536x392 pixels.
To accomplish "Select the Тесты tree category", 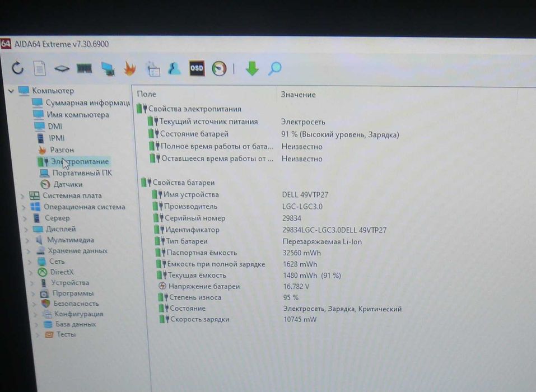I will [60, 334].
